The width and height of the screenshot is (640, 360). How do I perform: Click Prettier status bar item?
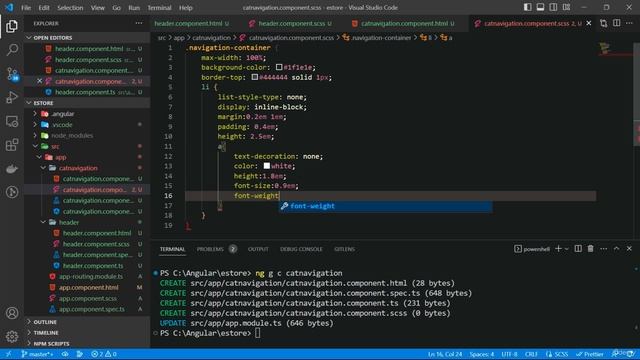click(x=590, y=354)
